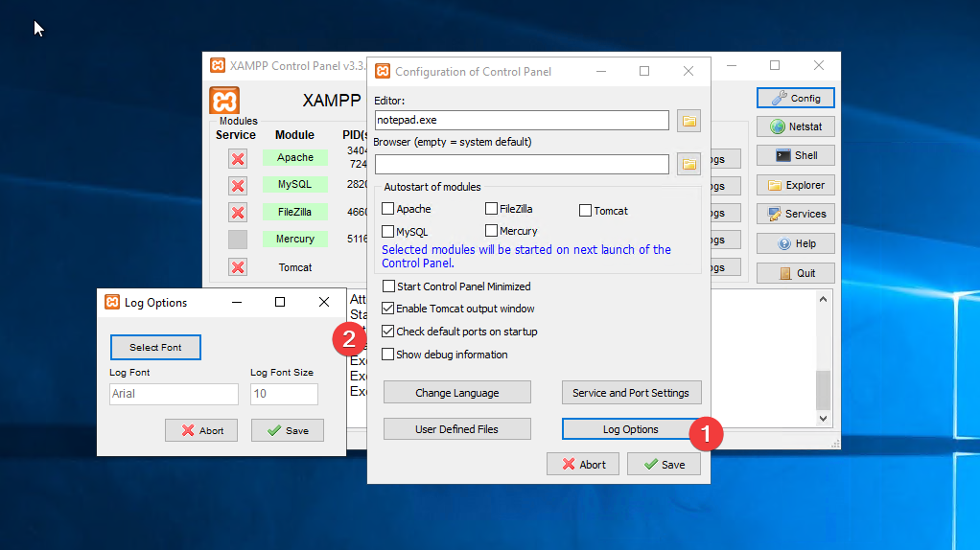Abort the Configuration of Control Panel dialog
980x550 pixels.
pos(582,464)
